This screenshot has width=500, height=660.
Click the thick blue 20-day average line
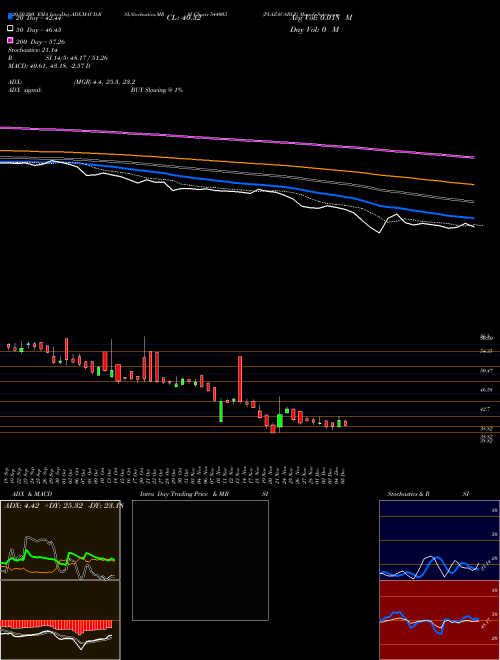click(x=237, y=183)
